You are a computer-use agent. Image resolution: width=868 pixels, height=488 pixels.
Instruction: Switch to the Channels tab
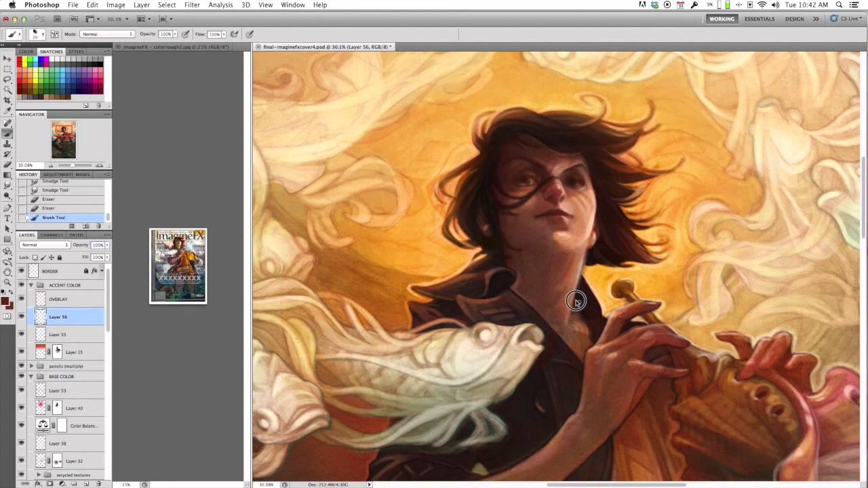tap(53, 235)
